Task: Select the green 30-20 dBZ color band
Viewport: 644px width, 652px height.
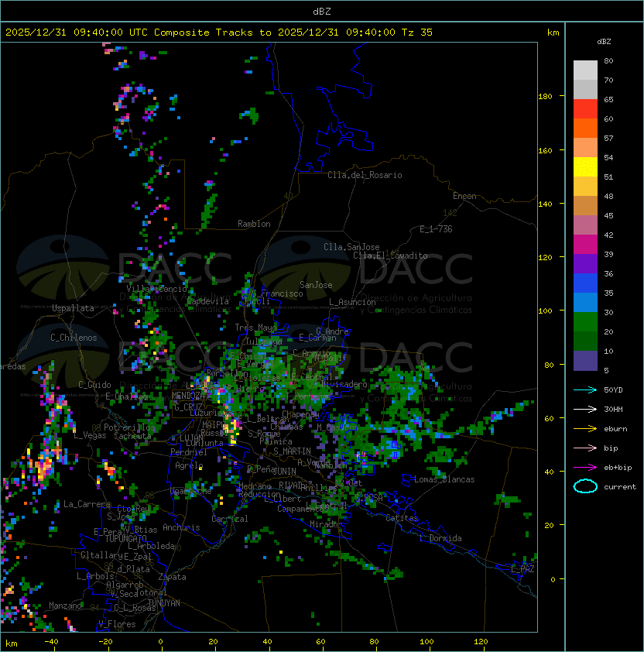Action: click(x=585, y=322)
